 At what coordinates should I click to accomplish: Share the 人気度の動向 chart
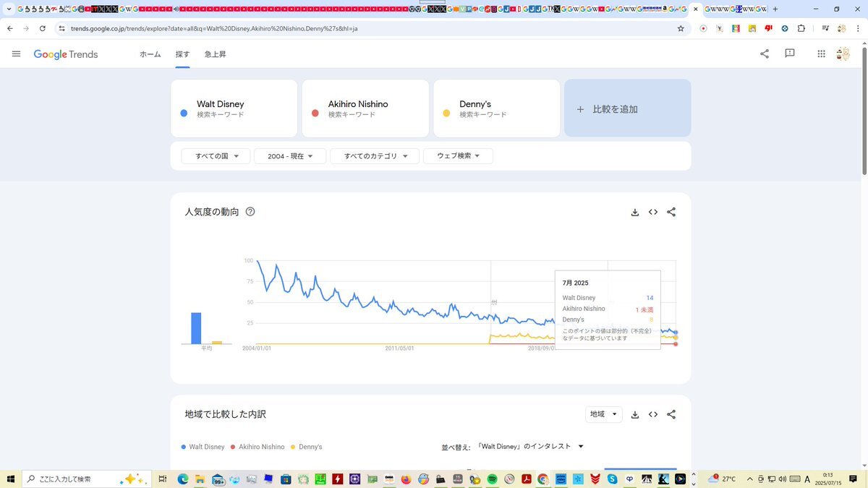pos(671,212)
